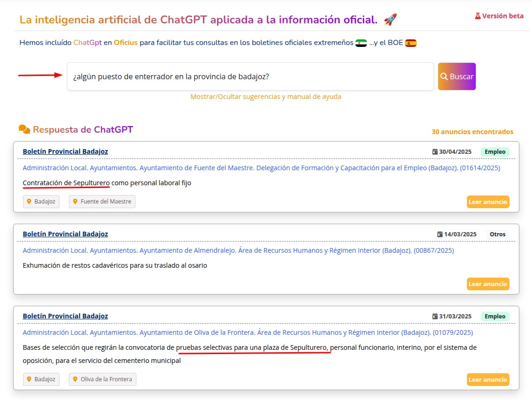
Task: Click the calendar icon beside 30/04/2025
Action: (x=435, y=152)
